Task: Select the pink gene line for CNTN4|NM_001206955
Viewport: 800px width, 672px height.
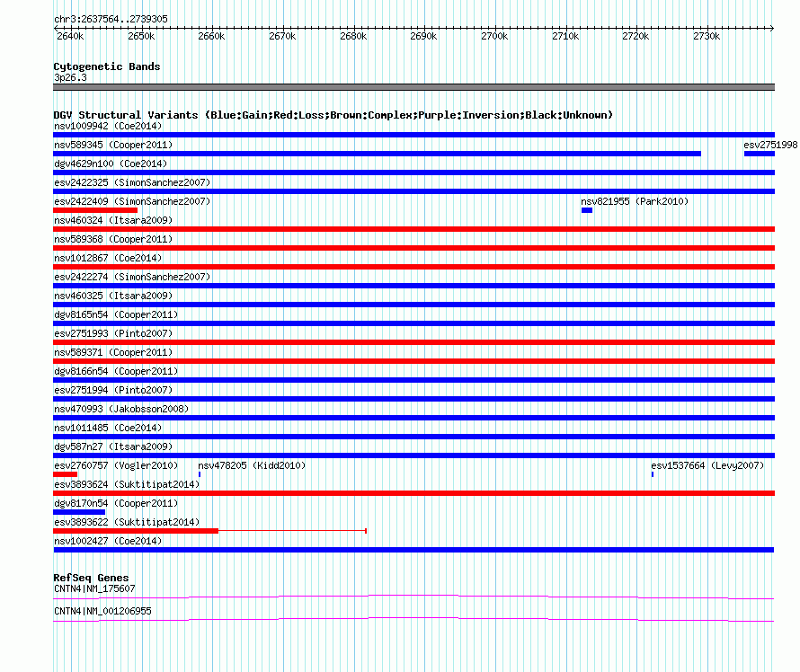Action: tap(413, 620)
